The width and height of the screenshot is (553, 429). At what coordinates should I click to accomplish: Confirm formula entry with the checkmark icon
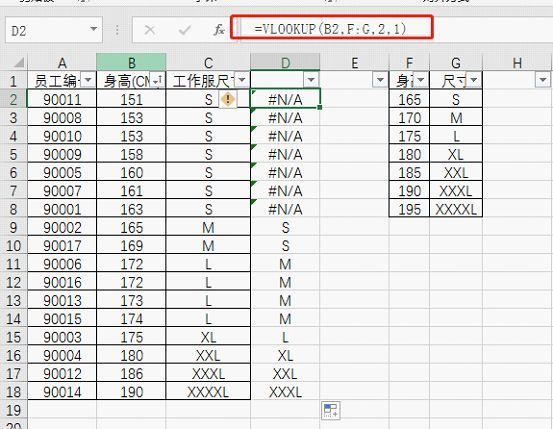pos(184,30)
